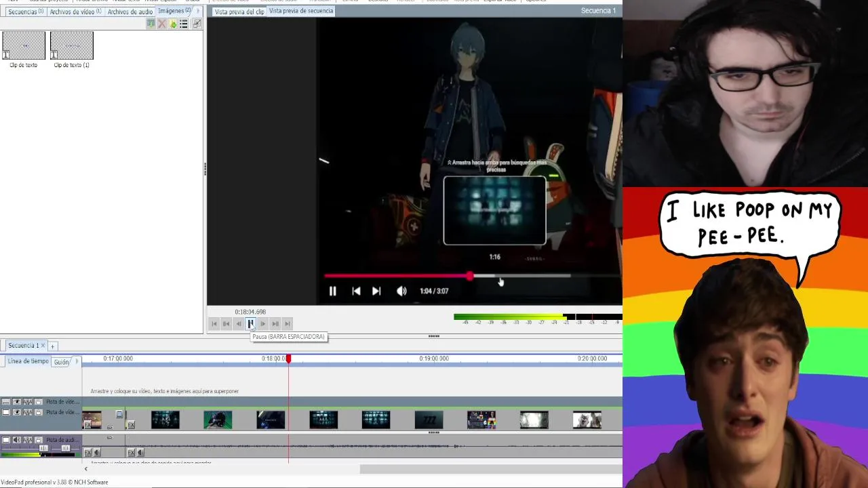
Task: Click speaker icon on the first audio clip
Action: point(97,453)
